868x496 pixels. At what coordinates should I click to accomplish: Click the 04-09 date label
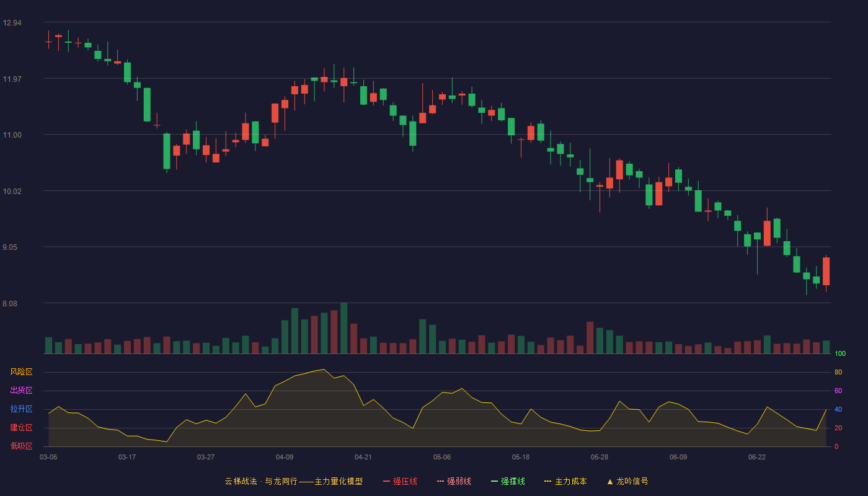click(285, 457)
